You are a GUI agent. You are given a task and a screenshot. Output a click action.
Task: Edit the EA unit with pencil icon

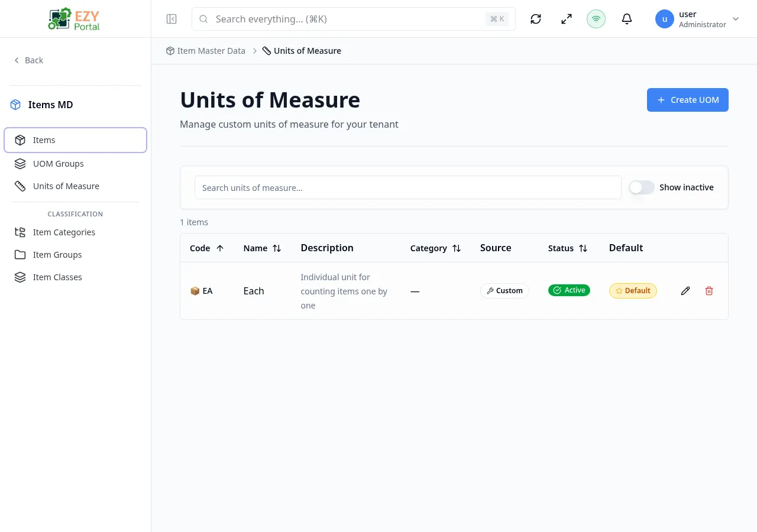685,291
